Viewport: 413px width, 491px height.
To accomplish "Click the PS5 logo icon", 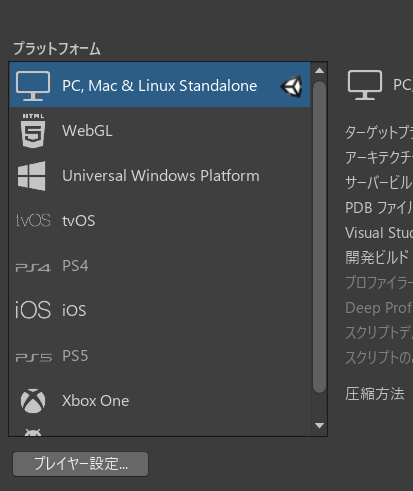I will (x=34, y=358).
